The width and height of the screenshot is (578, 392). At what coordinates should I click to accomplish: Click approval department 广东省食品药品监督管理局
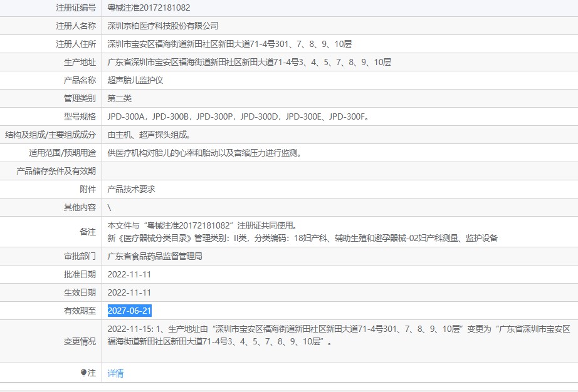tap(155, 256)
